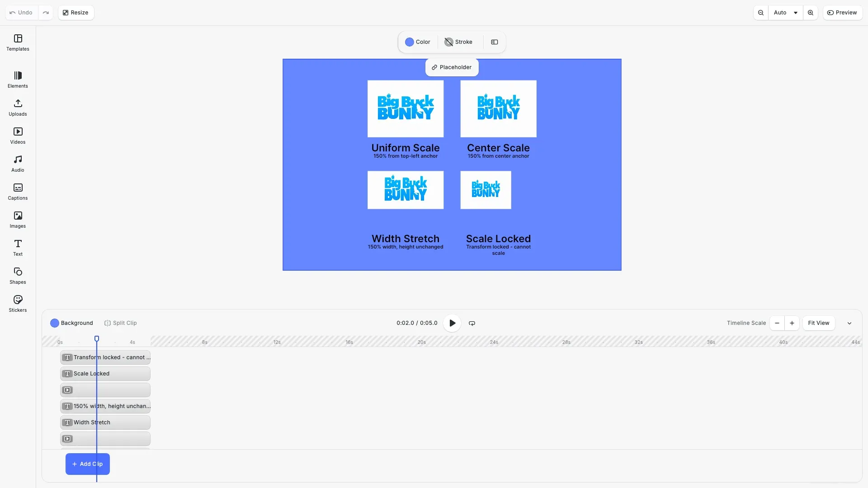Open the Stickers panel
Viewport: 868px width, 488px height.
tap(18, 304)
